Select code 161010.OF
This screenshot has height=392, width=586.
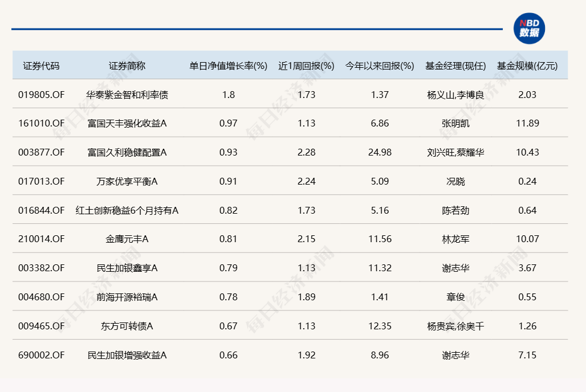pos(42,123)
